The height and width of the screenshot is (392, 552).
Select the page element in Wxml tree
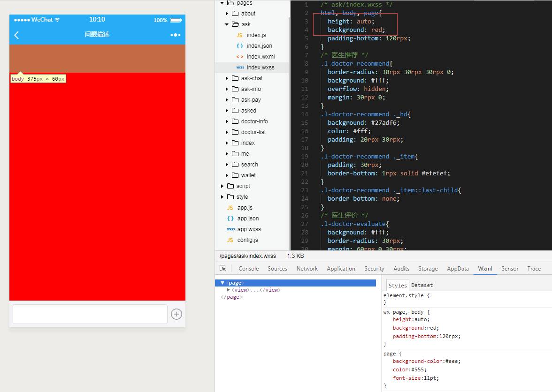click(235, 283)
